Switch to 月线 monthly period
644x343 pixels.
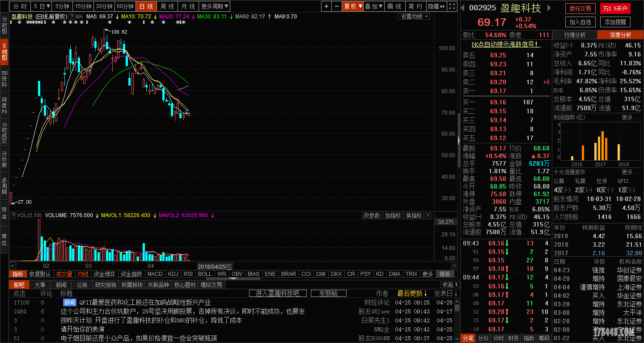click(188, 6)
